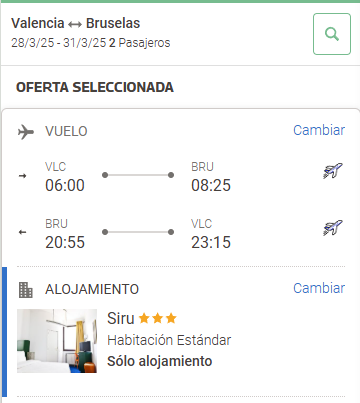Open the Siru hotel room photo
Screen dimensions: 360x403
tap(57, 341)
